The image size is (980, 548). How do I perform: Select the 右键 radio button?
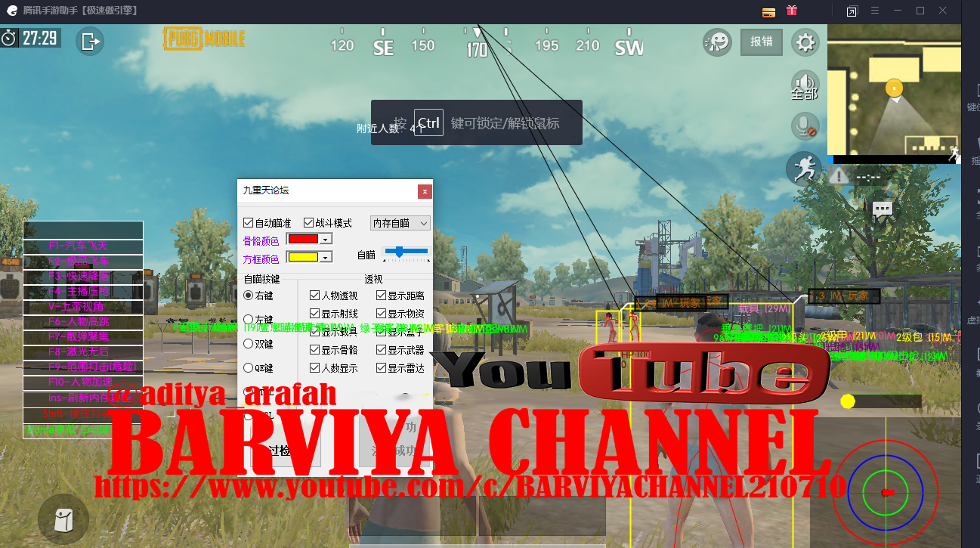[x=249, y=296]
